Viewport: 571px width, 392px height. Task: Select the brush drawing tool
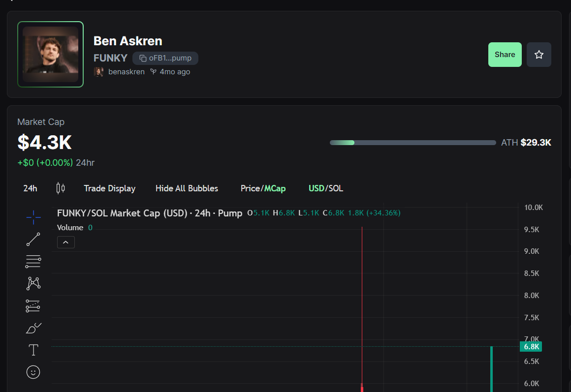click(x=33, y=328)
